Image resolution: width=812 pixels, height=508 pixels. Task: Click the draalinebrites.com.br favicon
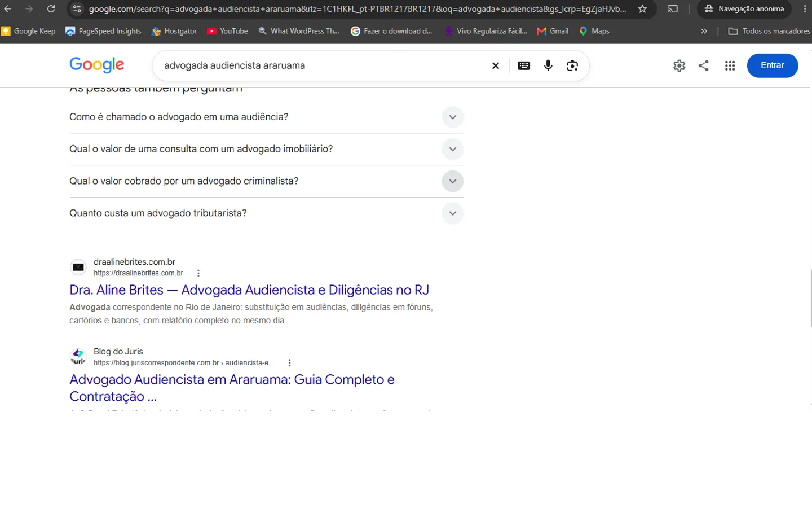pyautogui.click(x=78, y=267)
